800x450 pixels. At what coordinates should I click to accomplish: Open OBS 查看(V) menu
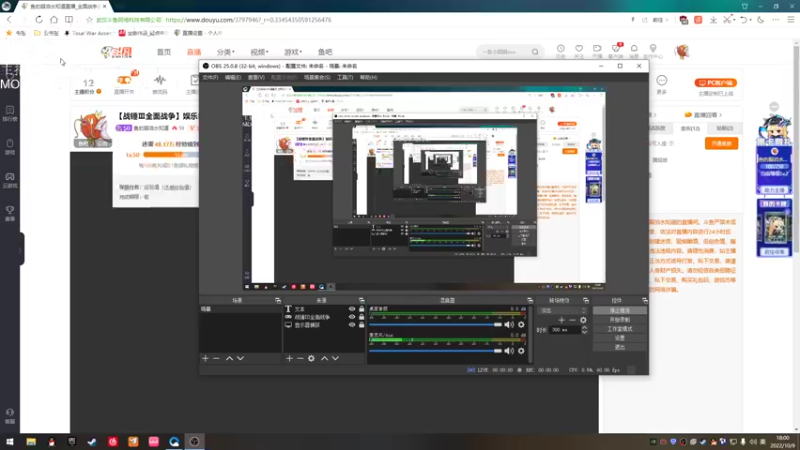pyautogui.click(x=256, y=78)
